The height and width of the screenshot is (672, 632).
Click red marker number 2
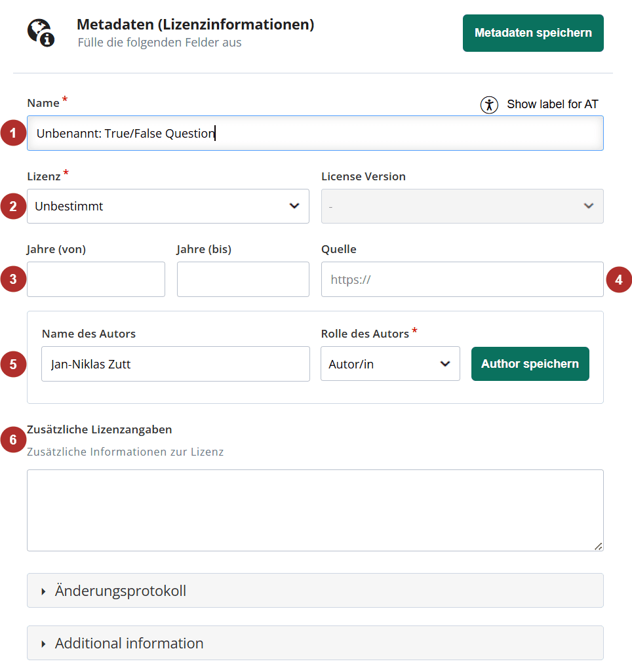tap(13, 206)
